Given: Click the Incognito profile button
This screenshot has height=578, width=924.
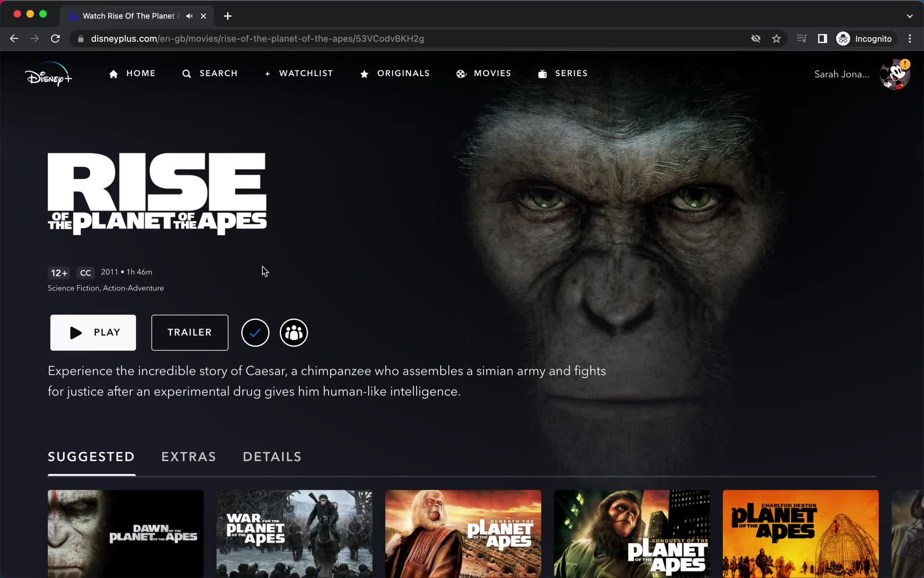Looking at the screenshot, I should [865, 39].
